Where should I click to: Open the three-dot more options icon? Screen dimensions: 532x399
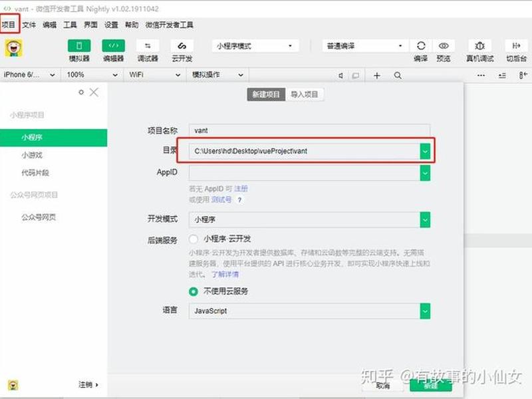tap(481, 75)
